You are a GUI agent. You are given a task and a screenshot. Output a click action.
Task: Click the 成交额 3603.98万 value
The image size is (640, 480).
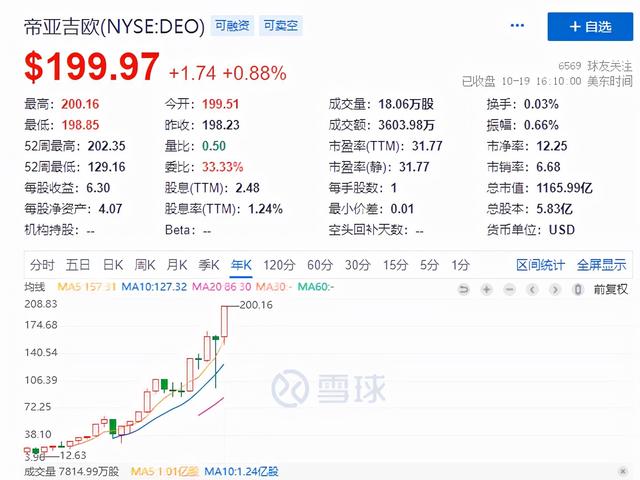point(406,125)
